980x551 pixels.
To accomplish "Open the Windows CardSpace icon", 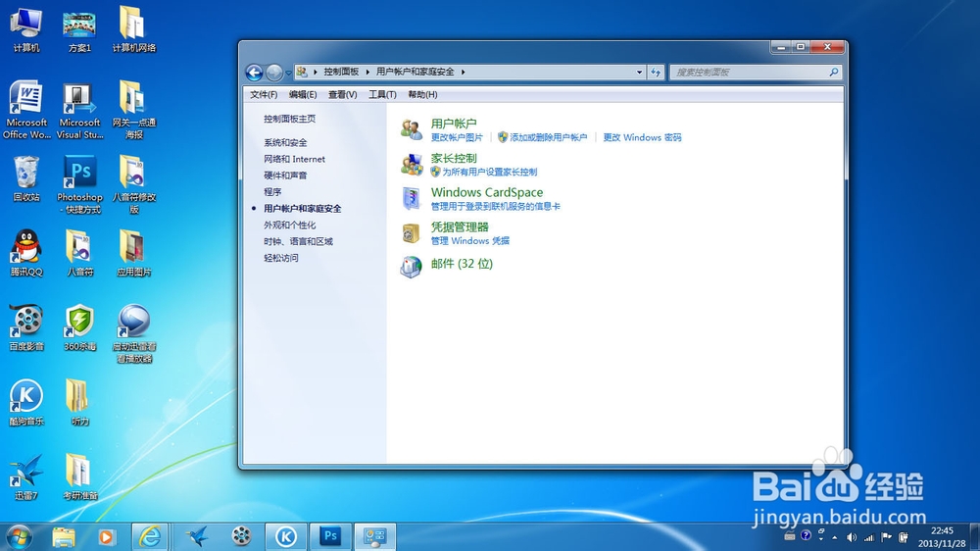I will [412, 198].
